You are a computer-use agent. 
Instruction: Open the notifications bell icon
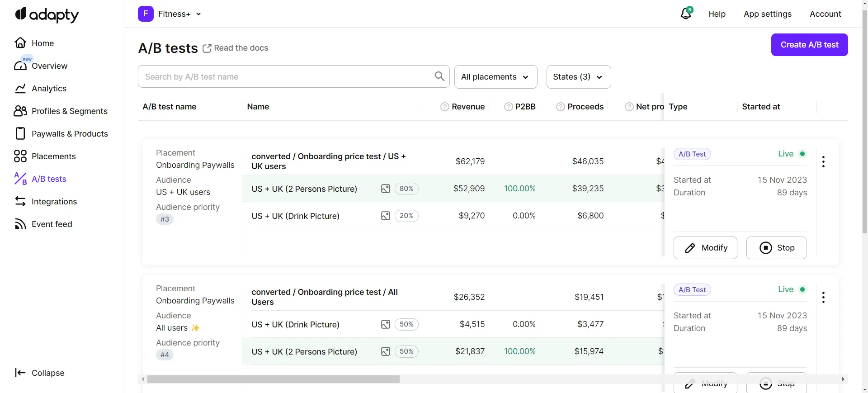click(686, 14)
